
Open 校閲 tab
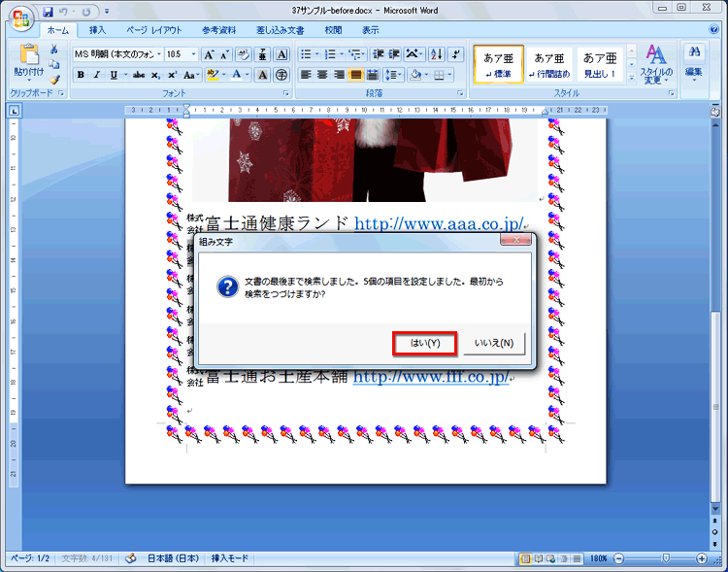[x=333, y=30]
